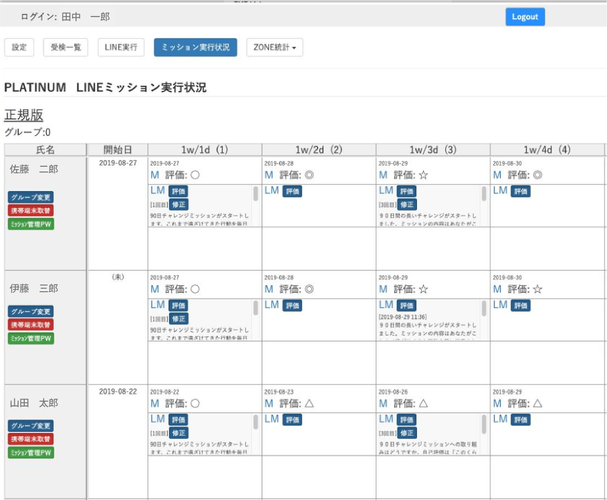Expand the ZONE統計 dropdown

tap(277, 47)
